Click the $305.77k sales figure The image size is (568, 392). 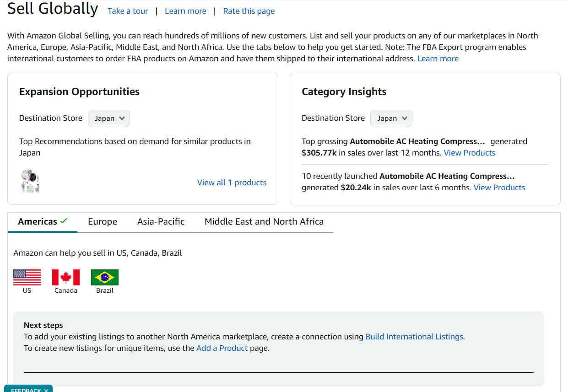point(319,153)
